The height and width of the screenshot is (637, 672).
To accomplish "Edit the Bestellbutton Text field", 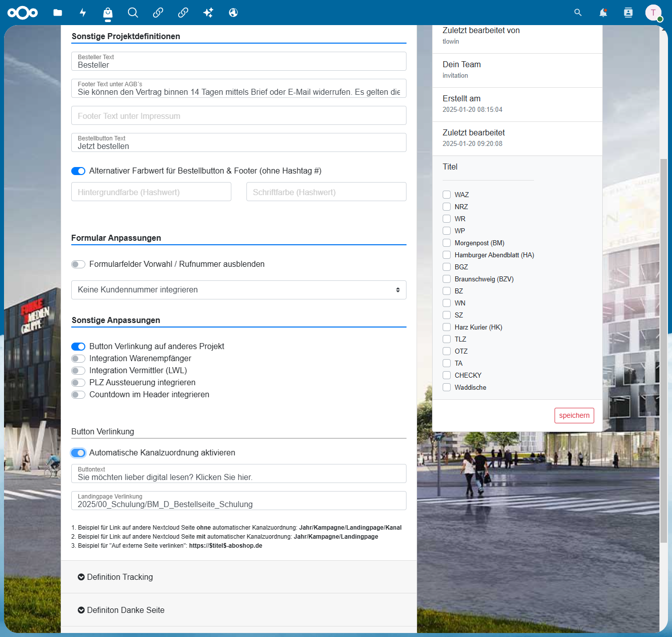I will (x=239, y=142).
